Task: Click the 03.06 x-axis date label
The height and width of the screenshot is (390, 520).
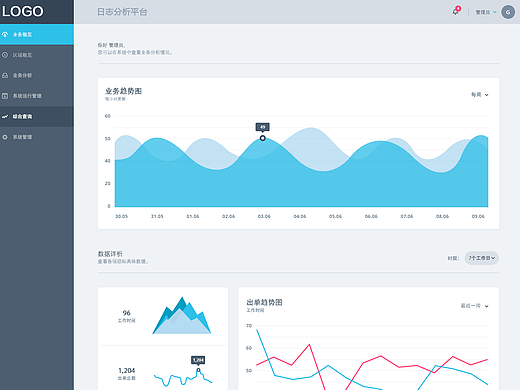Action: click(x=264, y=216)
